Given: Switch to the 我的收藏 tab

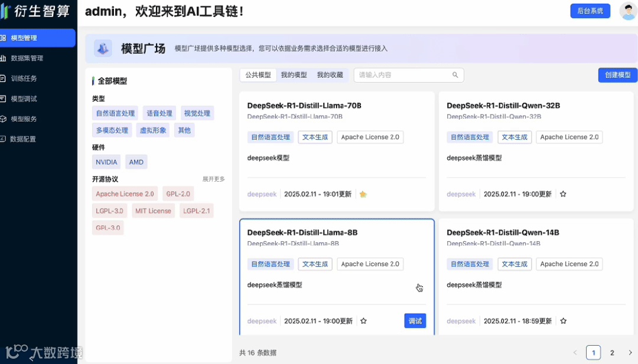Looking at the screenshot, I should click(x=330, y=75).
